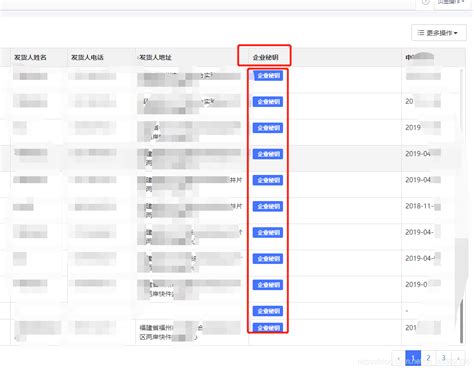
Task: Click the round icon in the top bar
Action: 426,2
